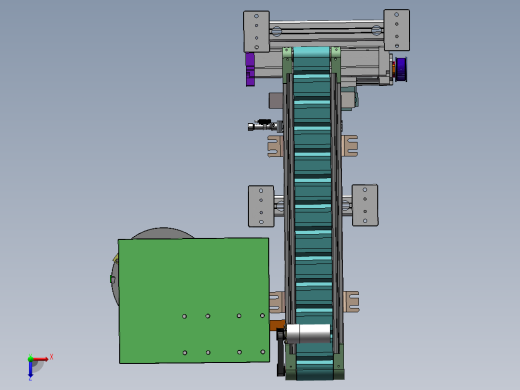Screen dimensions: 520x390
Task: Select the top-right gray mounting plate
Action: [397, 30]
